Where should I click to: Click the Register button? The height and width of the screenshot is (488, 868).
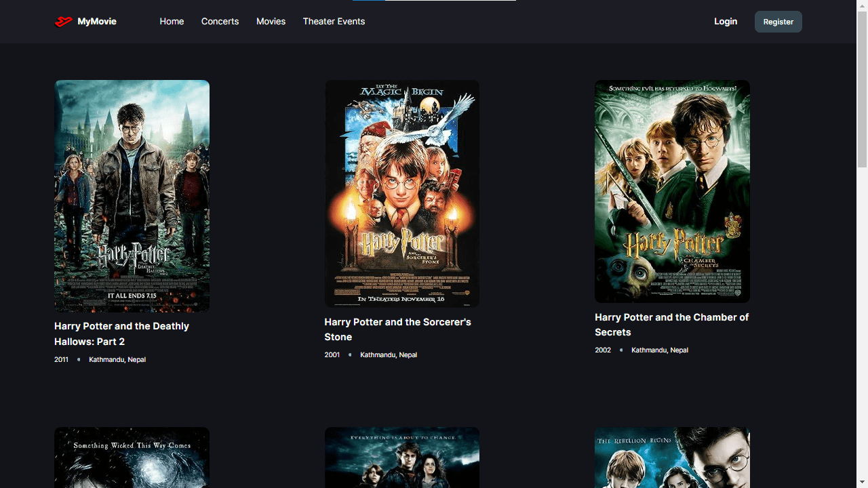(x=778, y=21)
